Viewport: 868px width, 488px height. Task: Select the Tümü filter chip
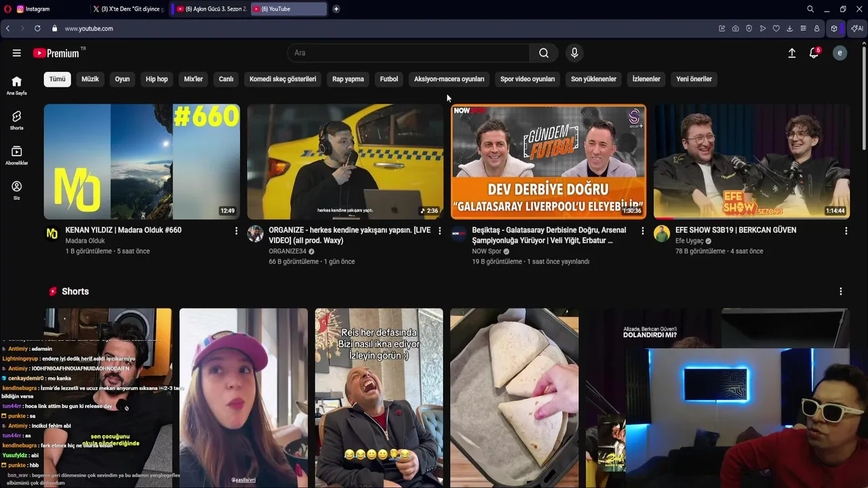point(58,79)
